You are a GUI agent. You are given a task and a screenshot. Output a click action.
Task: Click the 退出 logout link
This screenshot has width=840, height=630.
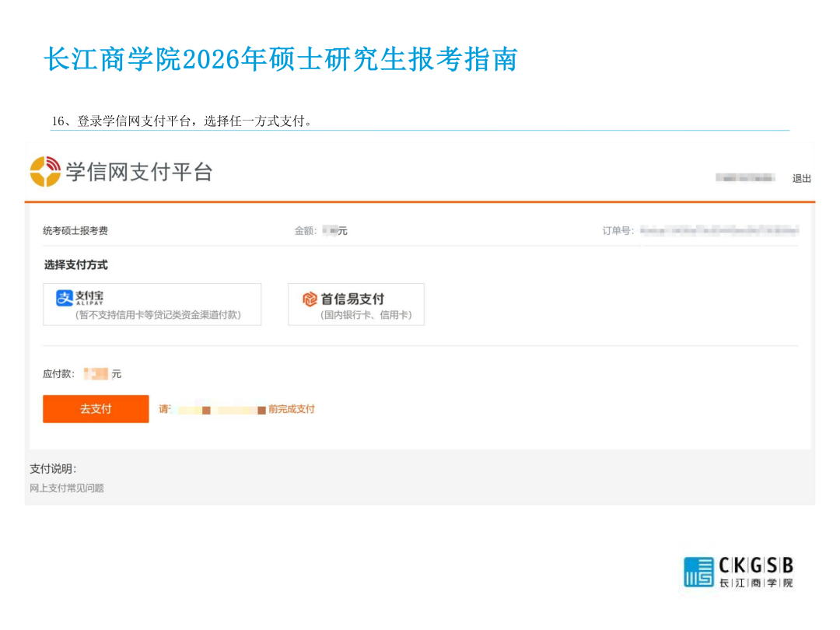click(801, 179)
